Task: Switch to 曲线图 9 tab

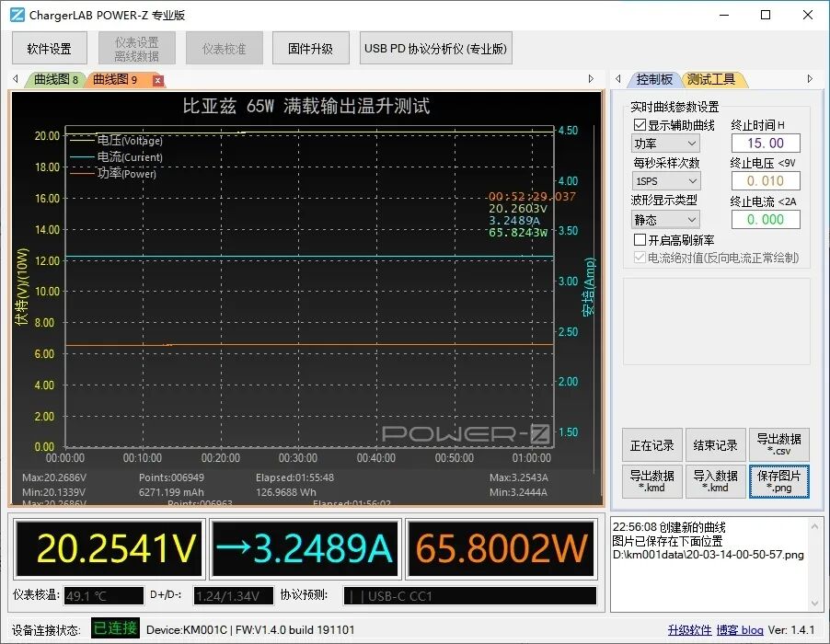Action: point(115,80)
